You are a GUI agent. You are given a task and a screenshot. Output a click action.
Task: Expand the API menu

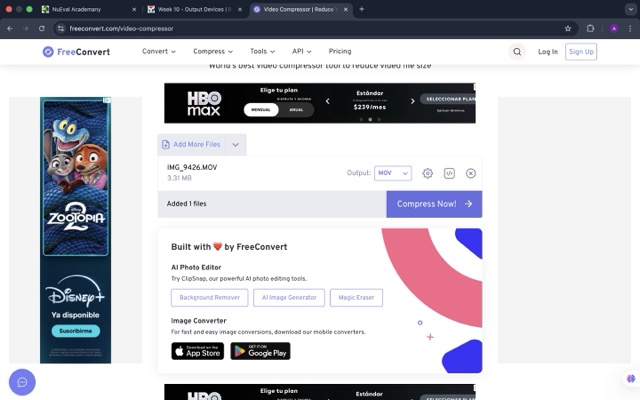point(302,51)
